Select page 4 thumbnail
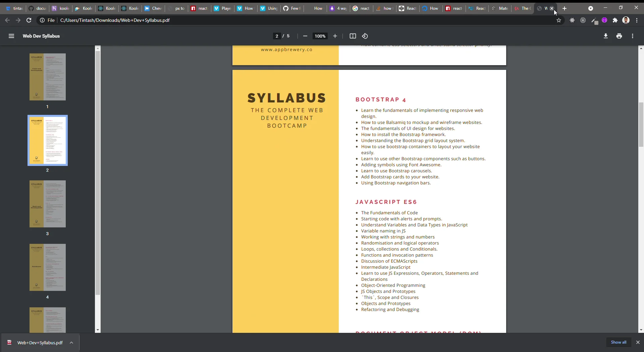 pos(47,267)
